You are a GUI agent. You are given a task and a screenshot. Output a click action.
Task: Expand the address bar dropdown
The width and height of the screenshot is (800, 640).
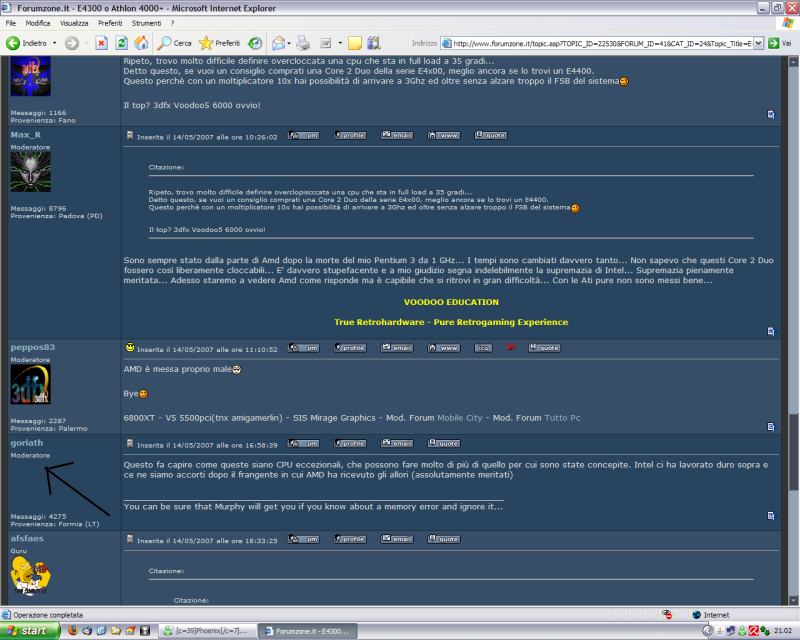tap(759, 43)
